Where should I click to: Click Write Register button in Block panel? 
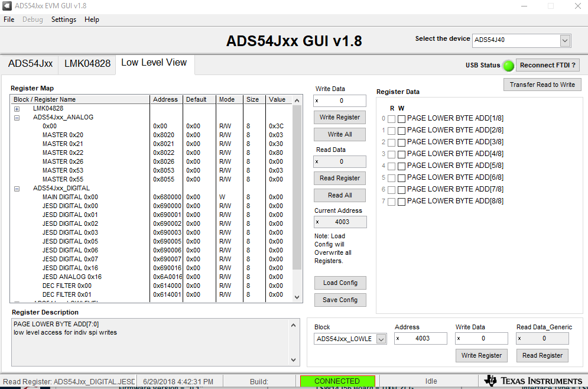(481, 356)
